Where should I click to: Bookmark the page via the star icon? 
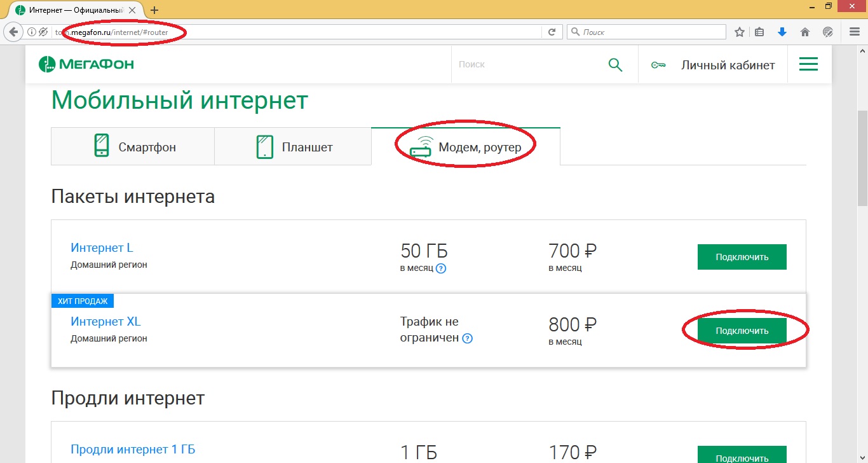click(x=739, y=31)
